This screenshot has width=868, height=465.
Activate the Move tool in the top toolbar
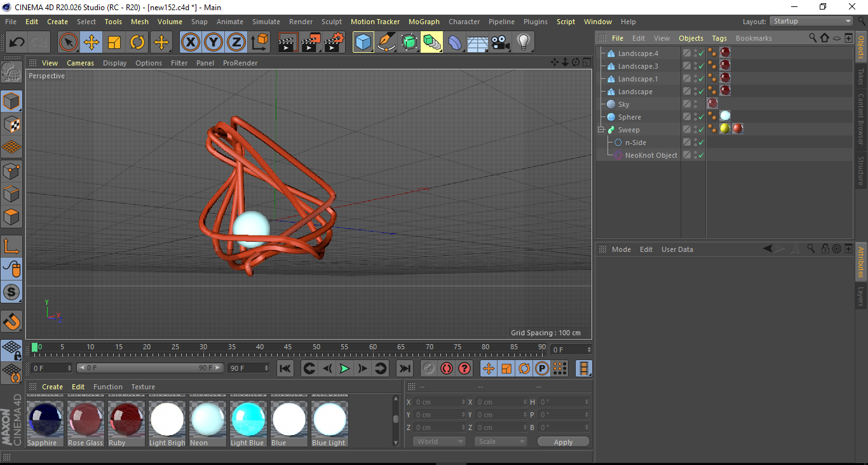point(92,43)
